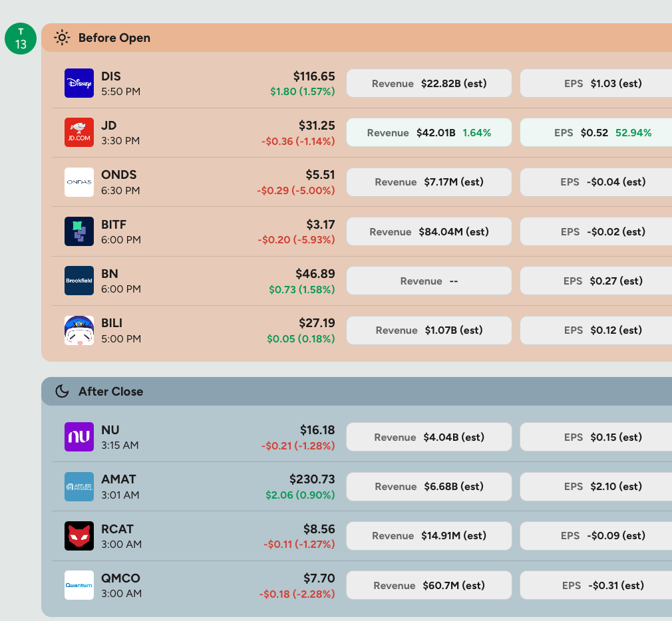
Task: Click AMAT price $230.73
Action: [312, 479]
